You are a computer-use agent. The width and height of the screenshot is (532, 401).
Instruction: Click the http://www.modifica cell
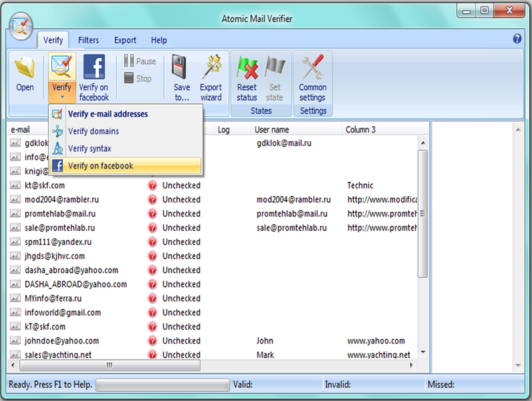click(x=382, y=199)
